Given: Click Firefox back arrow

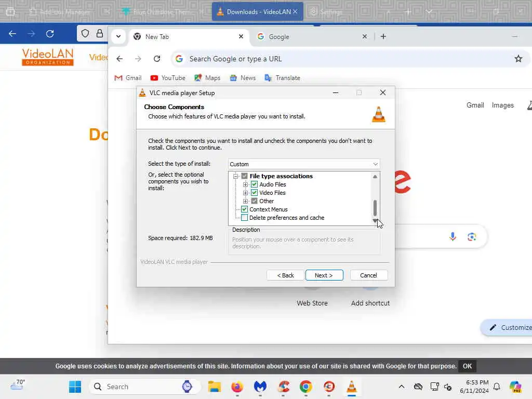Looking at the screenshot, I should pyautogui.click(x=12, y=34).
